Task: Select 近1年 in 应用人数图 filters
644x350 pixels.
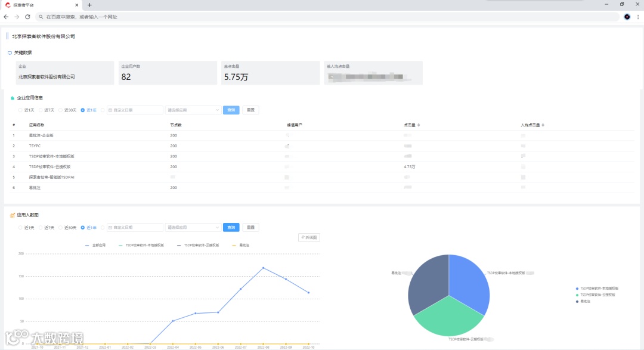Action: [x=89, y=228]
